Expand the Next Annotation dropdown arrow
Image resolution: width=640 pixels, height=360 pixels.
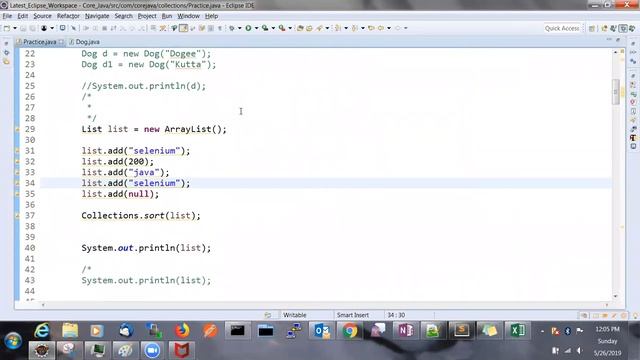tap(346, 28)
